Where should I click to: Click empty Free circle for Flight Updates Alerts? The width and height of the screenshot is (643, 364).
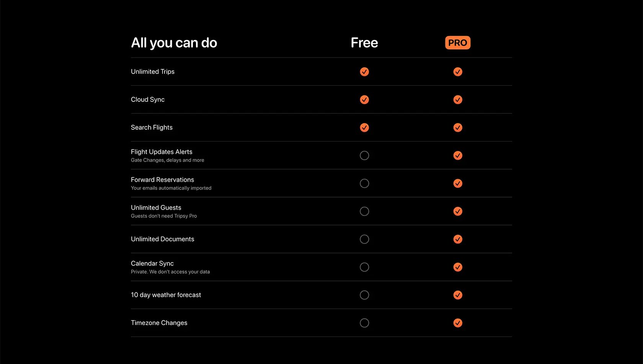[x=364, y=155]
